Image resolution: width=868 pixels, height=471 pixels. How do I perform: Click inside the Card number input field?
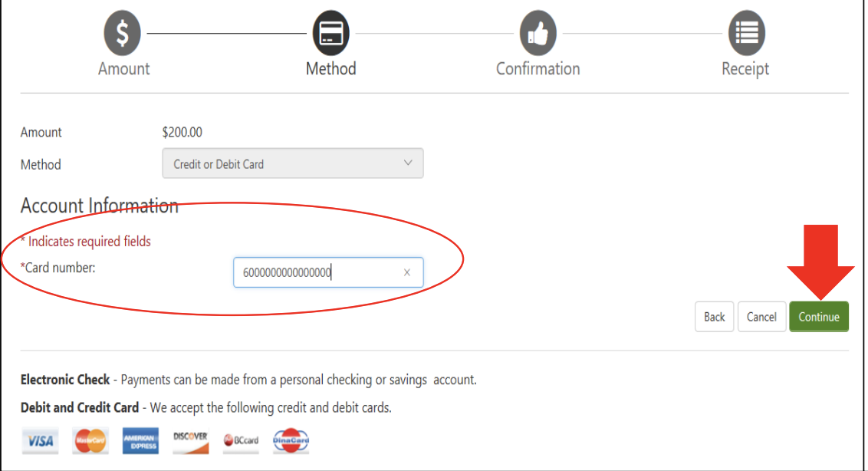point(322,272)
